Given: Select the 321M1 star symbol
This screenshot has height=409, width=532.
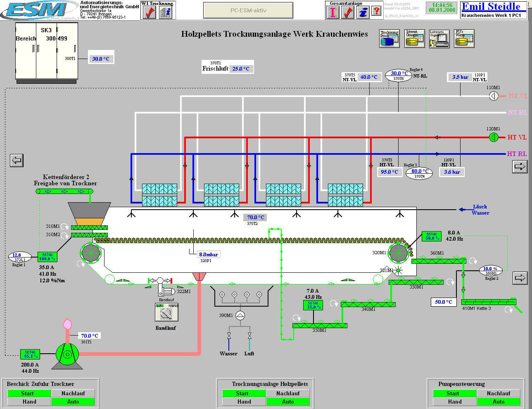Looking at the screenshot, I should (398, 271).
